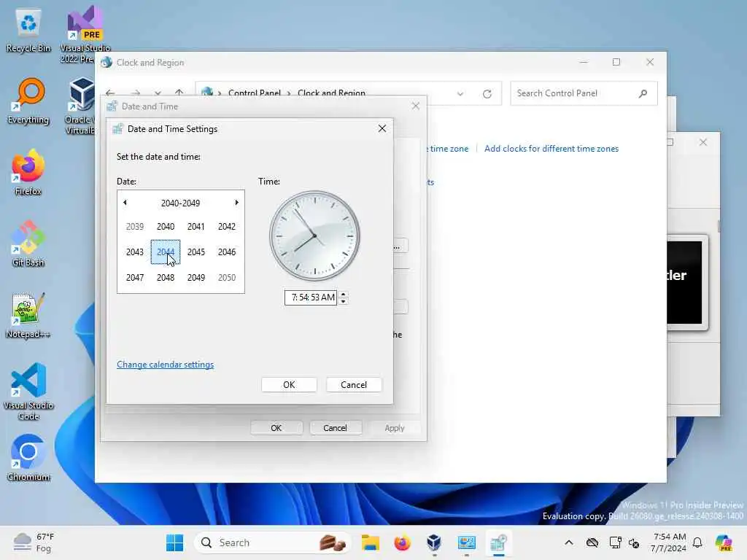747x560 pixels.
Task: Click the taskbar Search box
Action: pyautogui.click(x=273, y=542)
